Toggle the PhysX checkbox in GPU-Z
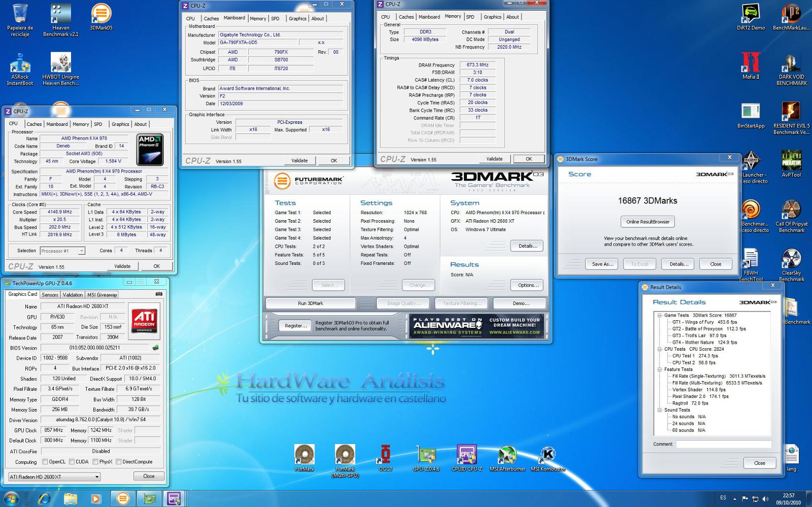This screenshot has width=812, height=507. [94, 462]
